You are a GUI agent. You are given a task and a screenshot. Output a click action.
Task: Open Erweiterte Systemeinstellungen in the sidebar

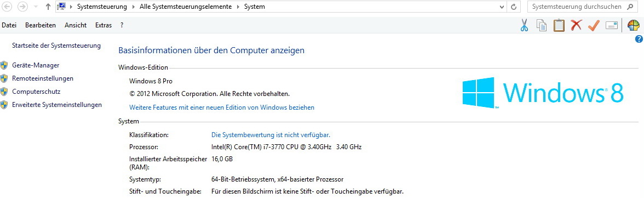coord(57,105)
